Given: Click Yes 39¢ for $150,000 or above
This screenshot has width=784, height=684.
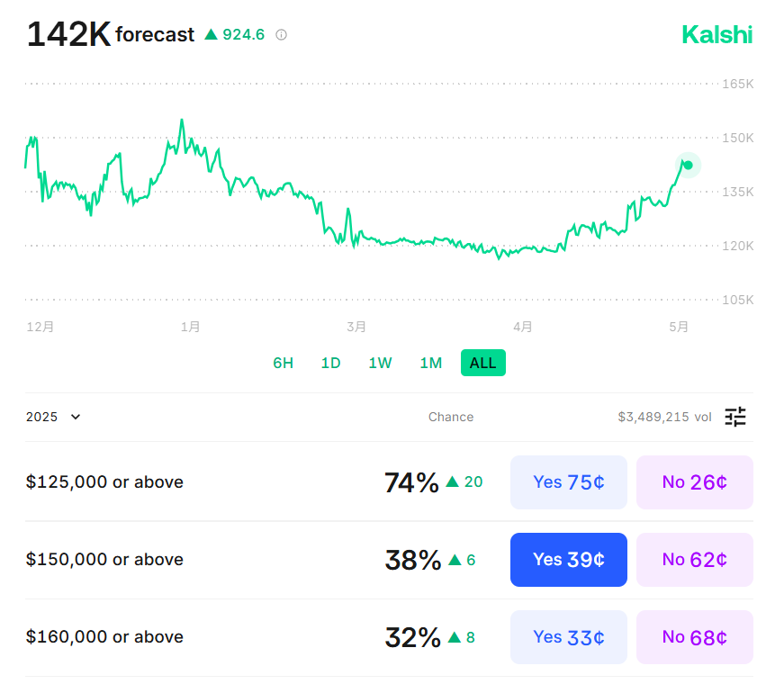Looking at the screenshot, I should [568, 560].
